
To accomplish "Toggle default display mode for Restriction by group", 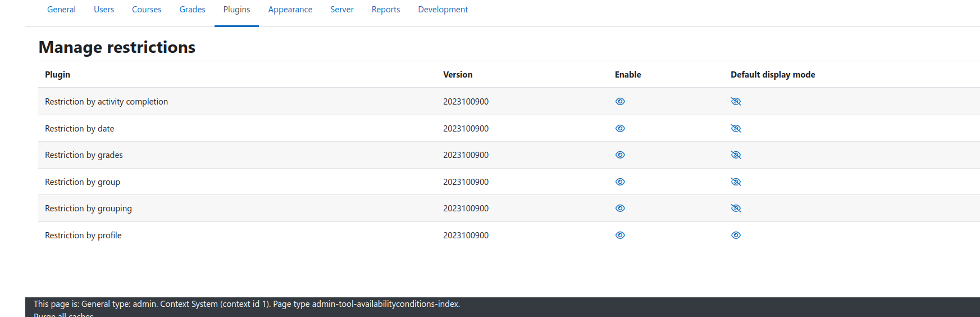I will pos(736,182).
